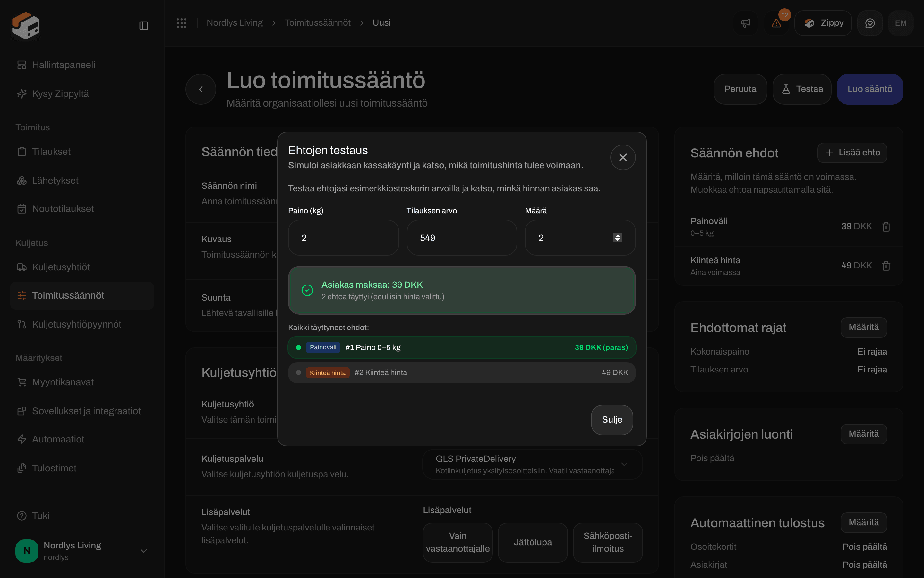Open Noutotilaukset in sidebar
924x578 pixels.
pos(82,209)
